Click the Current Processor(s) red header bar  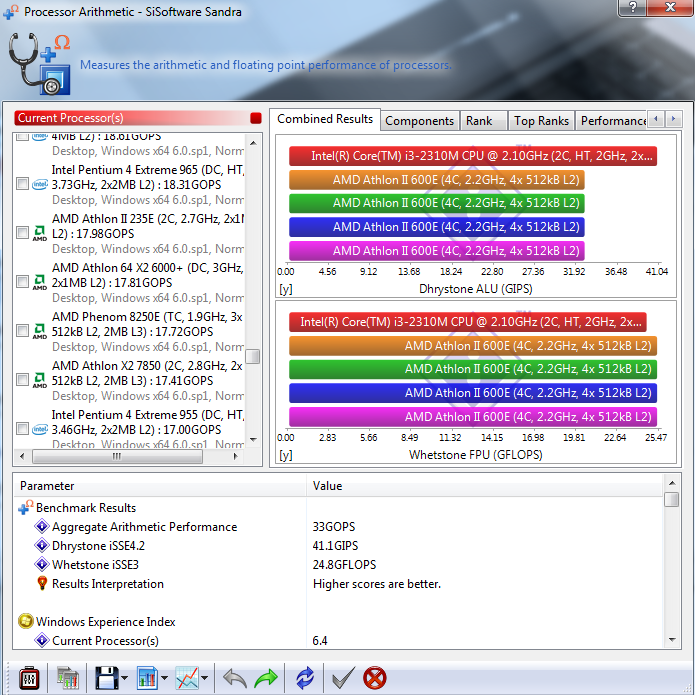click(x=137, y=118)
